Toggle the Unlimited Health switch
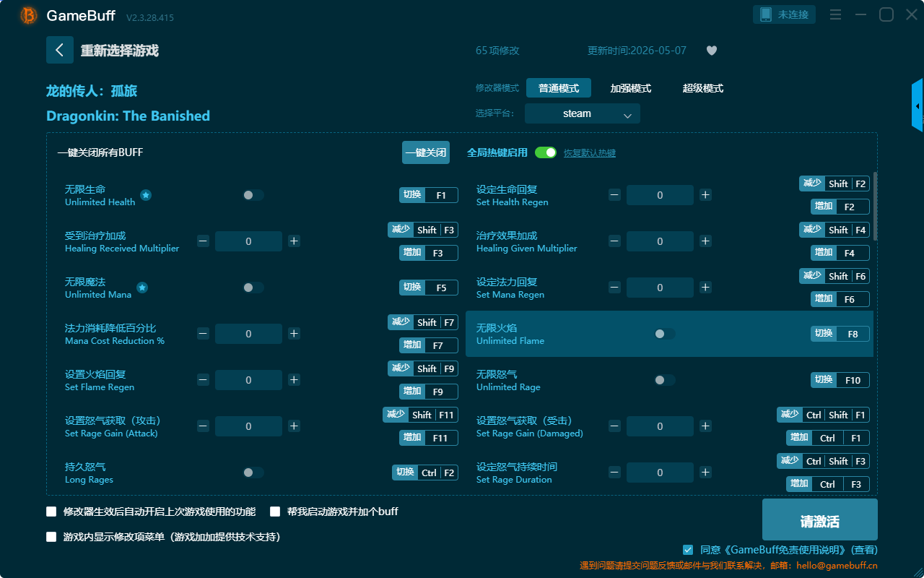This screenshot has width=924, height=578. tap(253, 195)
